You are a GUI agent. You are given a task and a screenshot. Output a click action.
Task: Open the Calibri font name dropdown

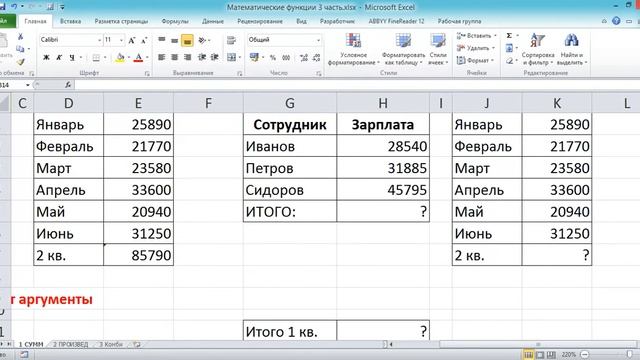99,40
